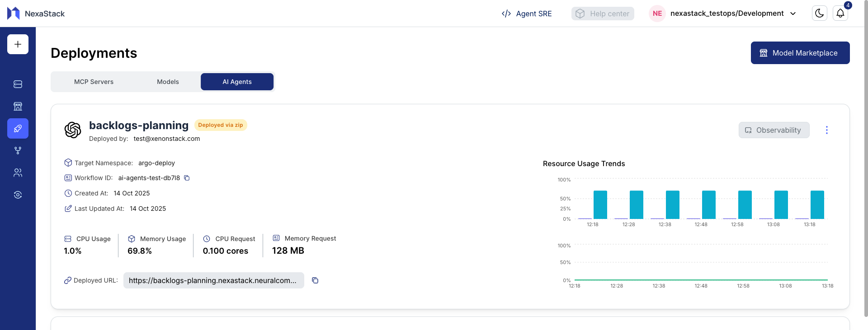Click the Agent SRE link
The height and width of the screenshot is (330, 868).
coord(527,14)
